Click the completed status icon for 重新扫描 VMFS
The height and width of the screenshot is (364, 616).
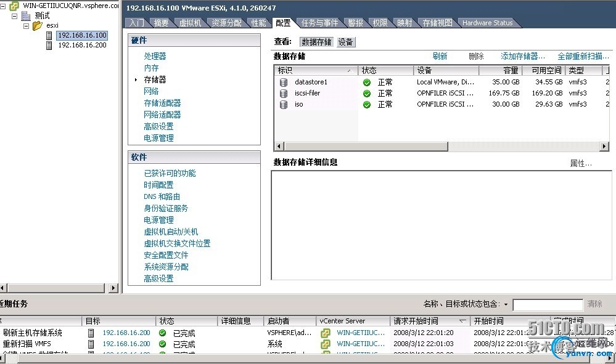click(x=162, y=344)
